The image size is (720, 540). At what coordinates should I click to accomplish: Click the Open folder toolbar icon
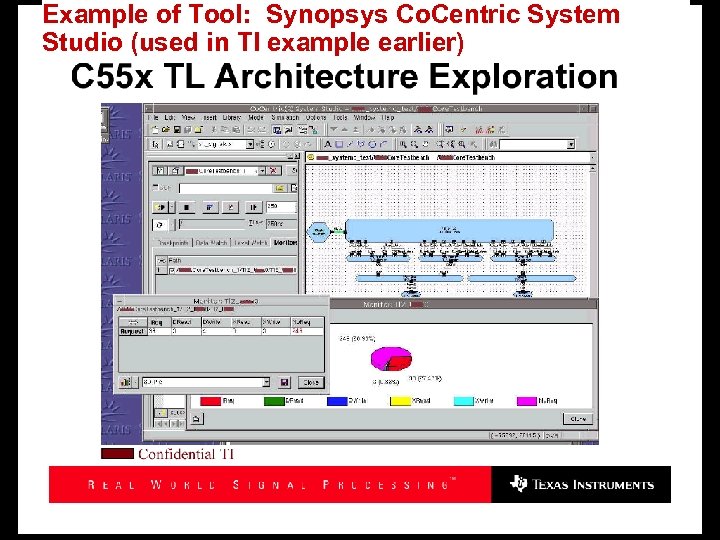click(x=166, y=130)
